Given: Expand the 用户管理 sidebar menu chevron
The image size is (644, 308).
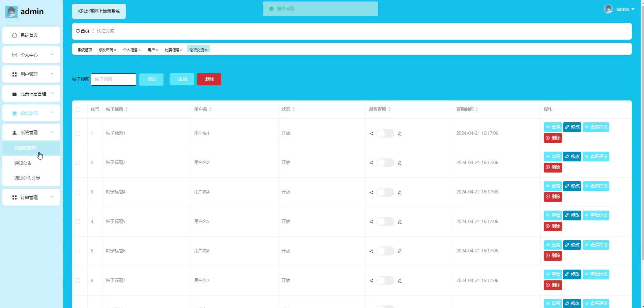Looking at the screenshot, I should 52,74.
